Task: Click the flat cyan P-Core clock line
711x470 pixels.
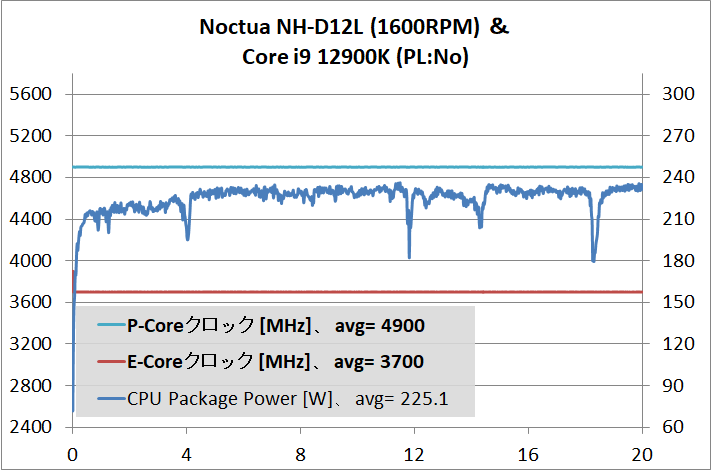Action: point(357,167)
